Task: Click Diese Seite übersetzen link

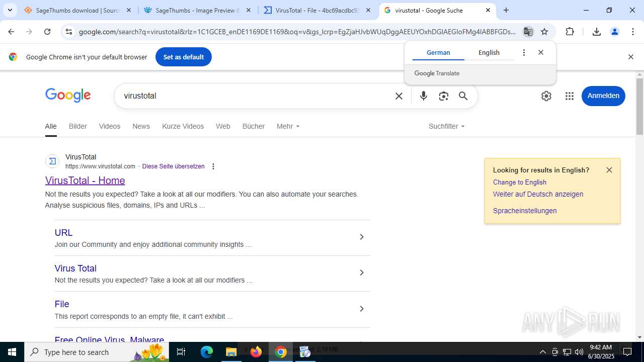Action: click(174, 166)
